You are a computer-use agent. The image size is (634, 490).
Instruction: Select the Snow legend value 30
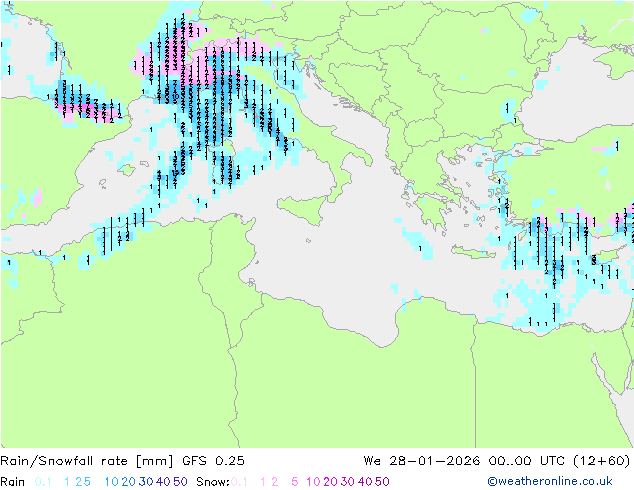348,482
